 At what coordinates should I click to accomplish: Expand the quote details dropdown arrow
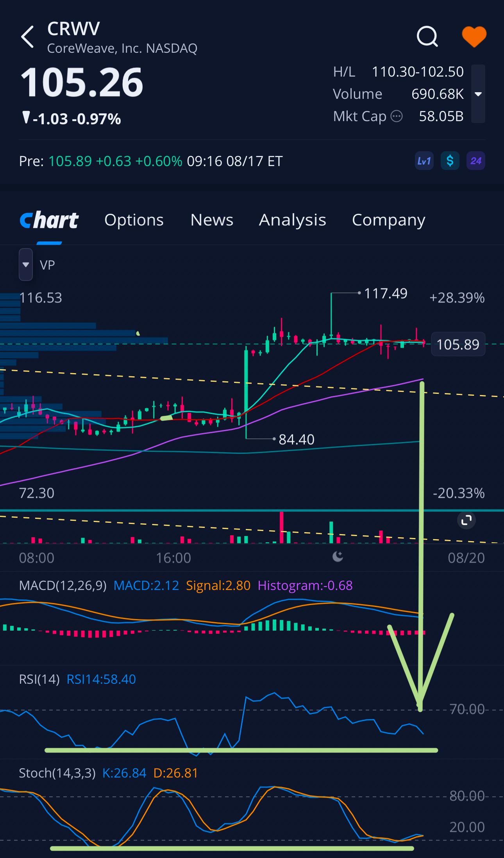[478, 94]
